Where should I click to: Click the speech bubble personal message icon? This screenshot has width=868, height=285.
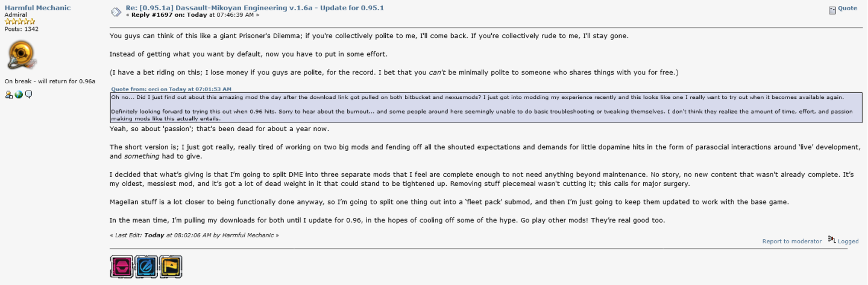tap(28, 95)
